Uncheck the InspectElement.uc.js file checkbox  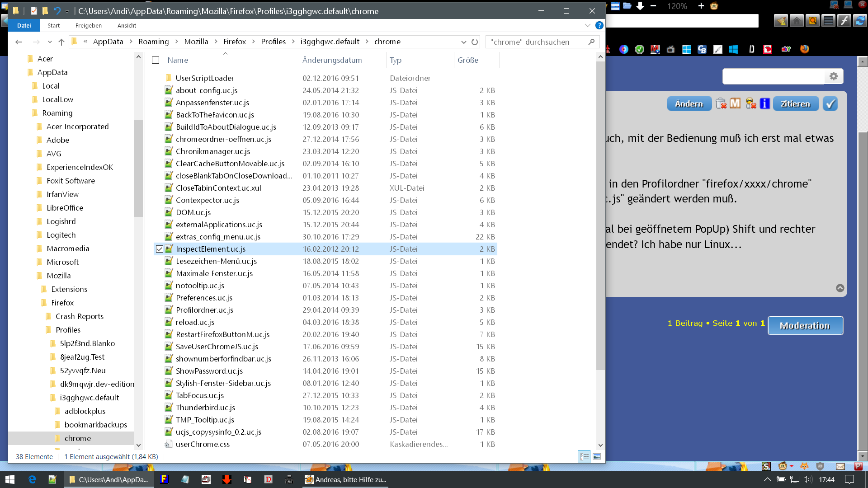(159, 249)
